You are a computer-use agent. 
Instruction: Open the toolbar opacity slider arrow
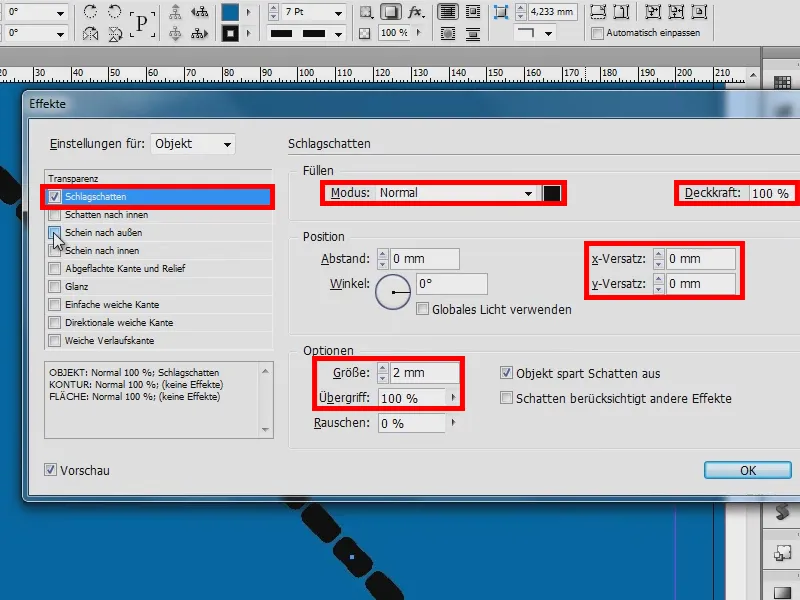419,33
